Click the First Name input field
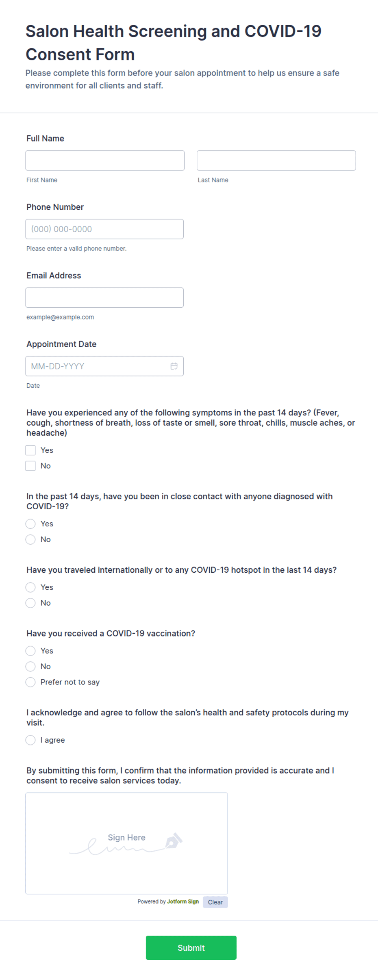 click(x=105, y=161)
